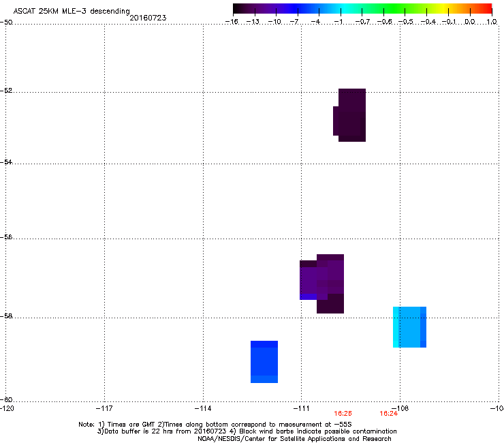
Task: Click the -0.6 label on the color scale
Action: click(x=384, y=22)
